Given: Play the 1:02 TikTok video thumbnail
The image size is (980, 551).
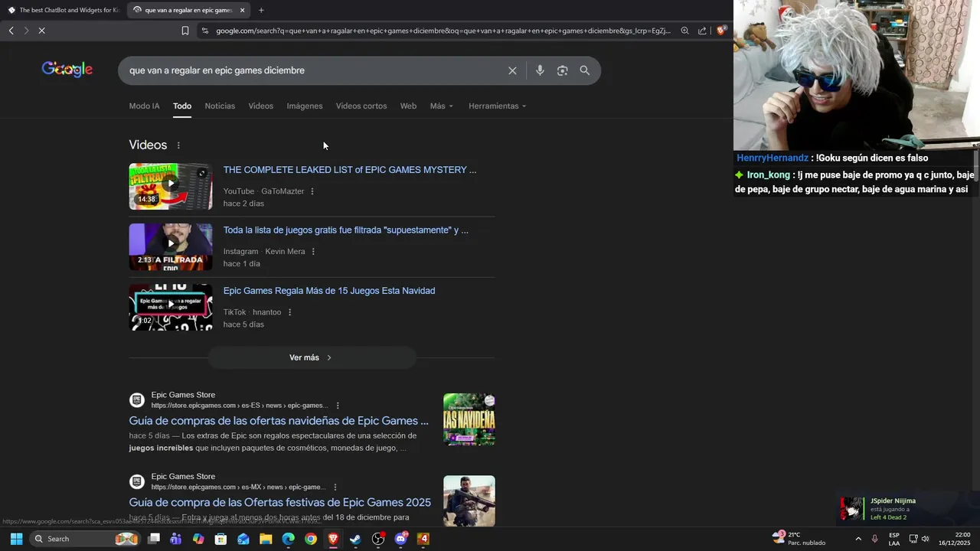Looking at the screenshot, I should coord(171,307).
